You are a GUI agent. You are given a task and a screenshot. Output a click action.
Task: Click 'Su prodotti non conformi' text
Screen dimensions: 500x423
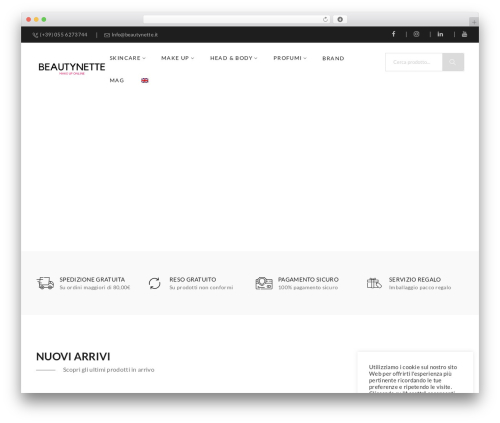click(x=201, y=287)
